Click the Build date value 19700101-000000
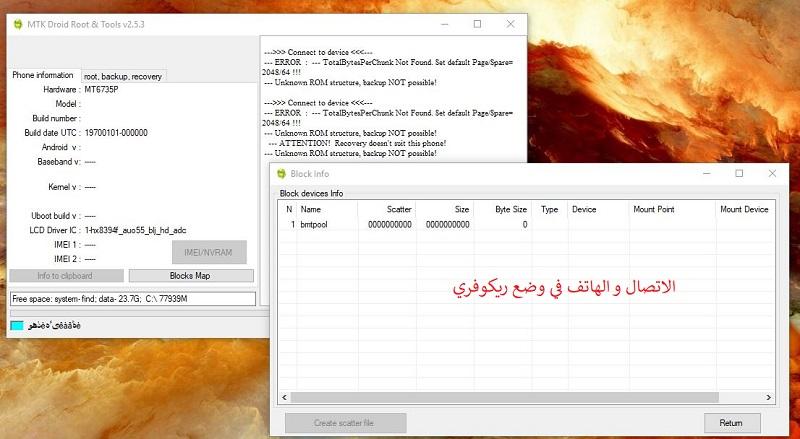The image size is (800, 439). (x=116, y=133)
